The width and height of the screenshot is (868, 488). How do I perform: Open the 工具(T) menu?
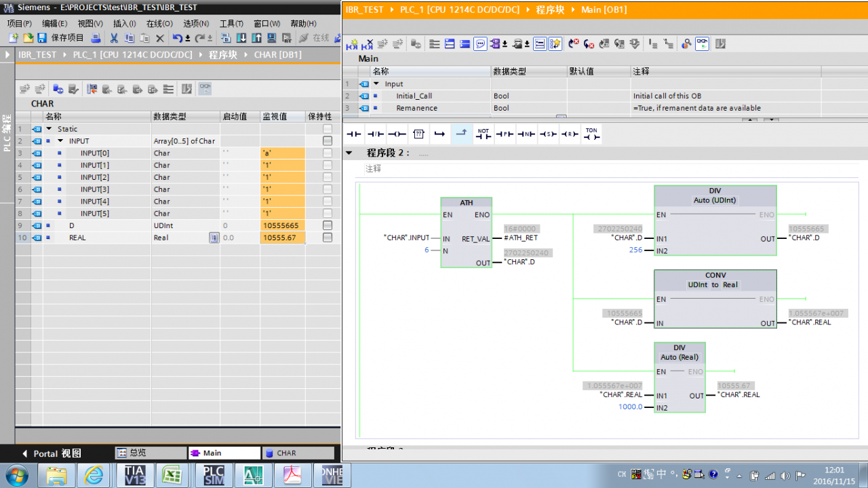[231, 23]
